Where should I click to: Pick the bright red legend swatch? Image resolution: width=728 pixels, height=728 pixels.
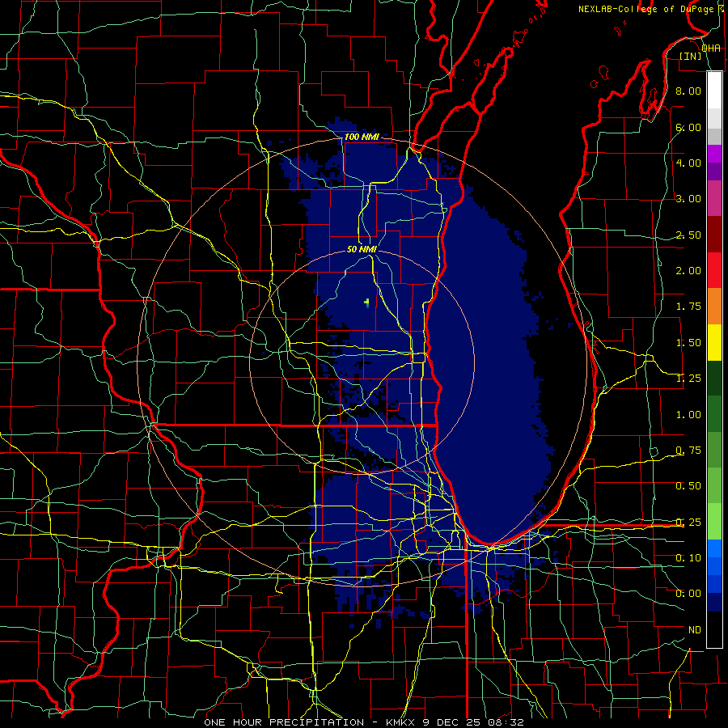point(714,270)
